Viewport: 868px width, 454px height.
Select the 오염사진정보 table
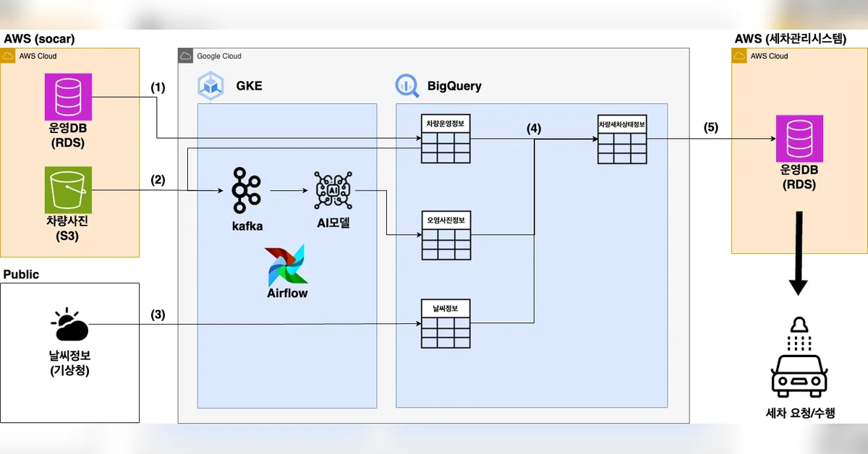coord(446,235)
